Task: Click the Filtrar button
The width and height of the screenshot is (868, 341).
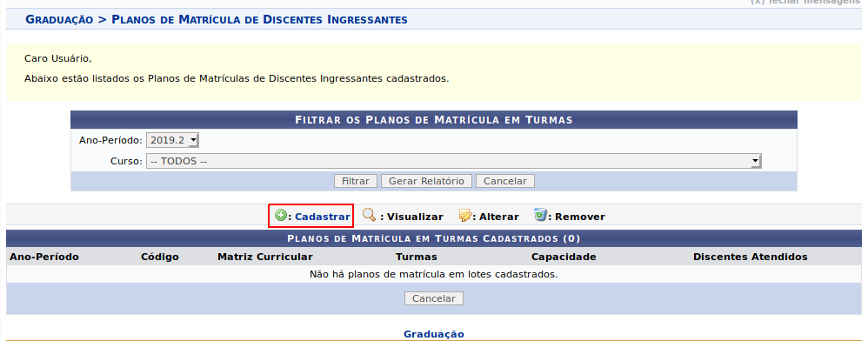Action: [356, 181]
